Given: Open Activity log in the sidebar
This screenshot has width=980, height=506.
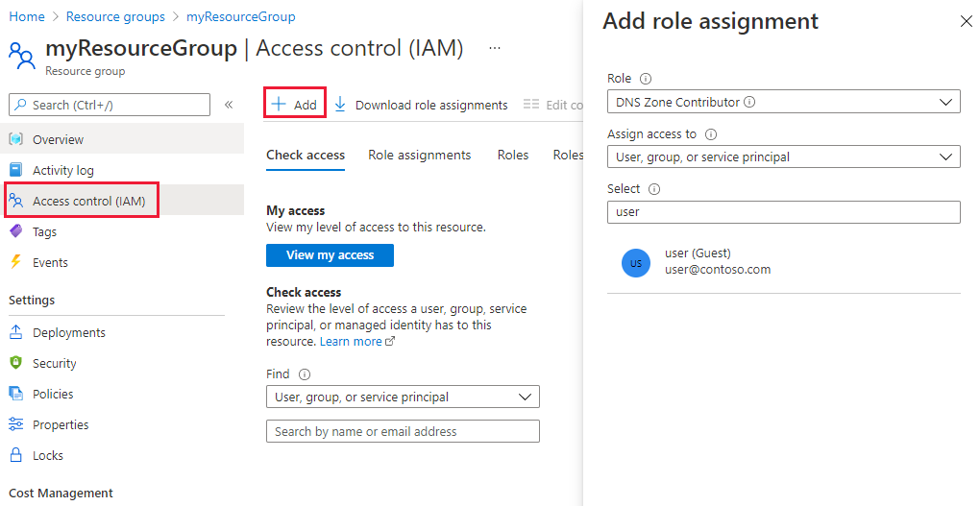Looking at the screenshot, I should coord(63,170).
